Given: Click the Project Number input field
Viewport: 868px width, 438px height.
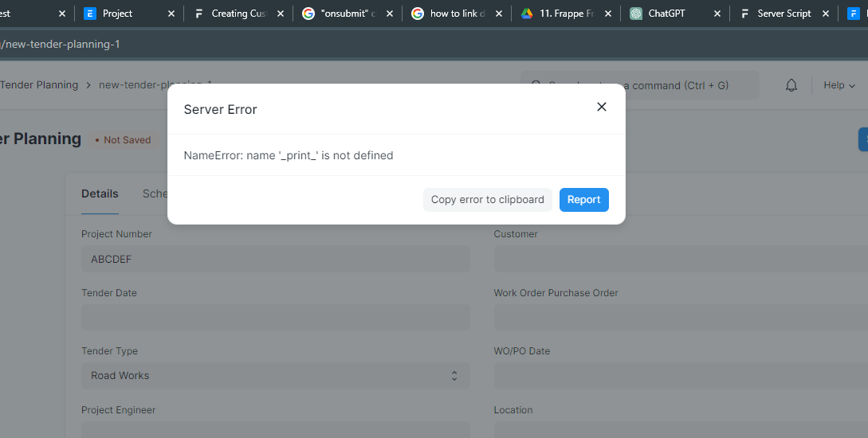Looking at the screenshot, I should click(x=276, y=259).
